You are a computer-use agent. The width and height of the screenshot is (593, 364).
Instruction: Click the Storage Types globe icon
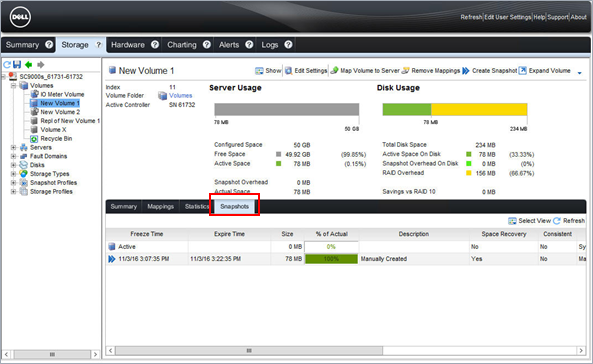pyautogui.click(x=23, y=174)
